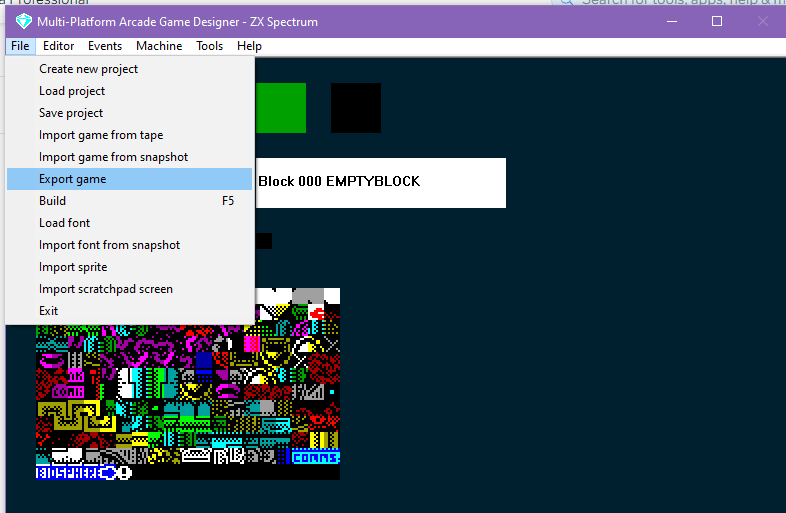Select Save project entry
This screenshot has width=786, height=513.
pyautogui.click(x=129, y=113)
